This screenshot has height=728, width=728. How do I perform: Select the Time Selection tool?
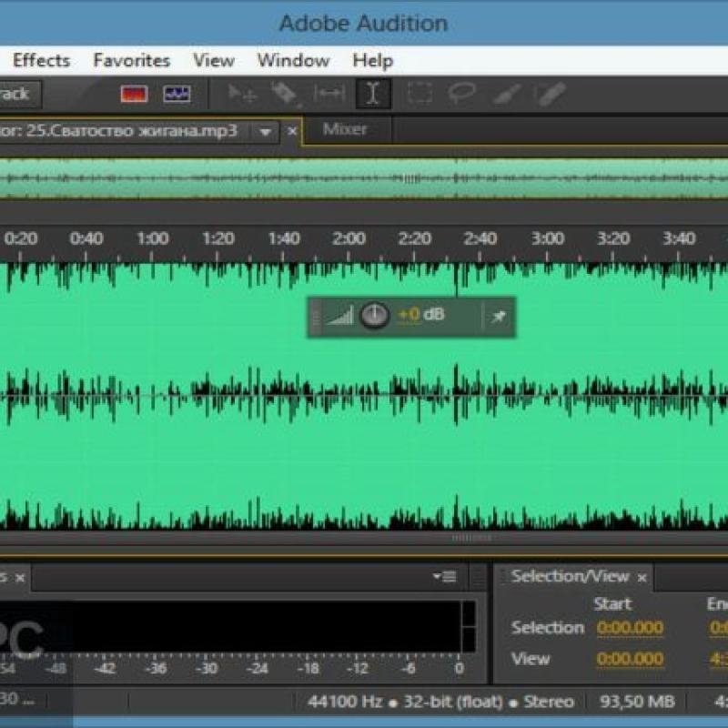pyautogui.click(x=373, y=94)
